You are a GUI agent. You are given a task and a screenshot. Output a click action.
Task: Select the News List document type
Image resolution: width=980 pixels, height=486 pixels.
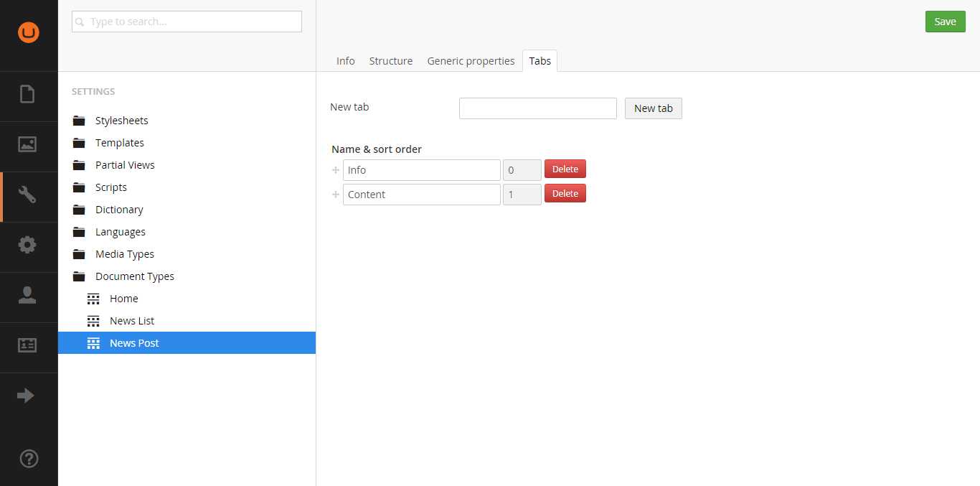point(132,321)
